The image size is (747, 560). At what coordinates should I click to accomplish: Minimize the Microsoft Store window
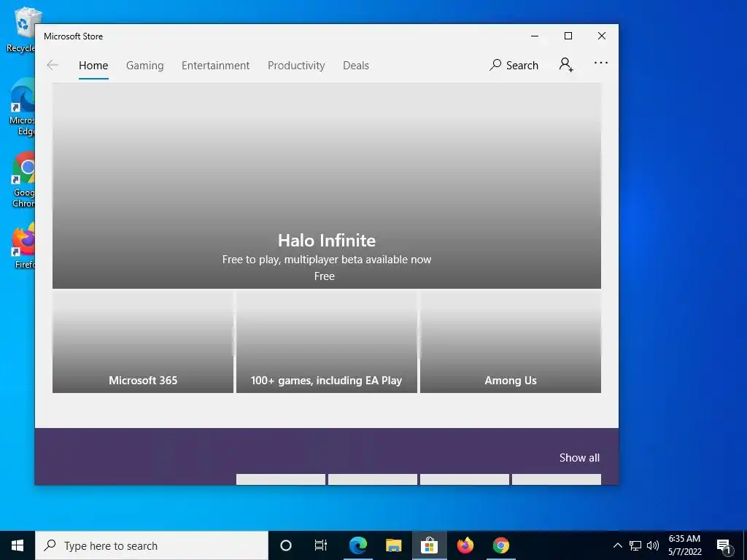535,36
